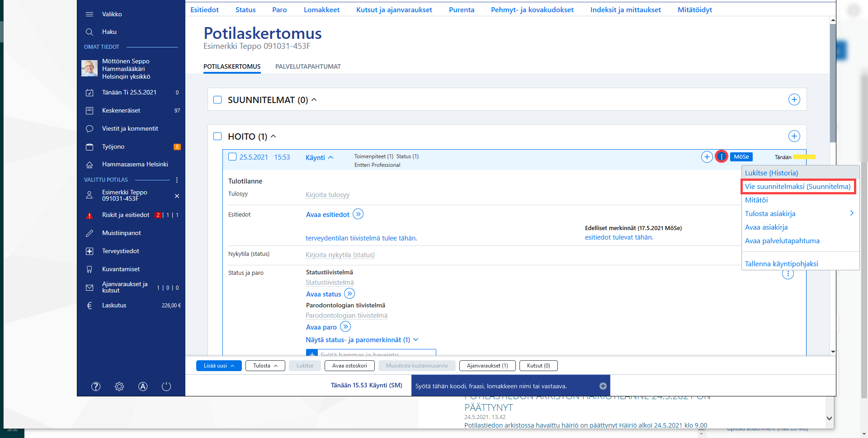Open the help question mark icon

tap(96, 386)
